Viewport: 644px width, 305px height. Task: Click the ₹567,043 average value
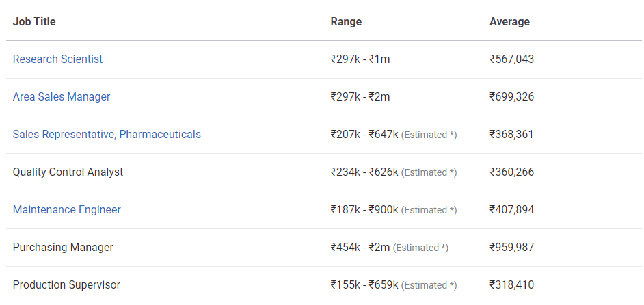point(512,59)
